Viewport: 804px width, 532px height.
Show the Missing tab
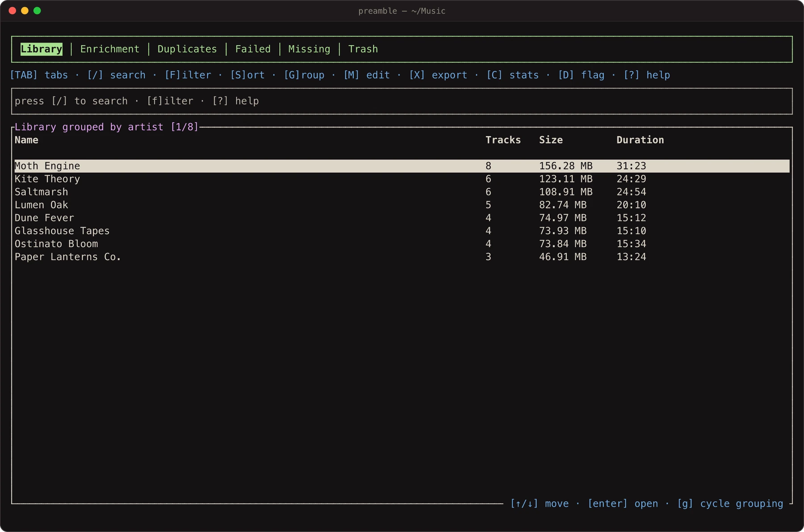(309, 49)
